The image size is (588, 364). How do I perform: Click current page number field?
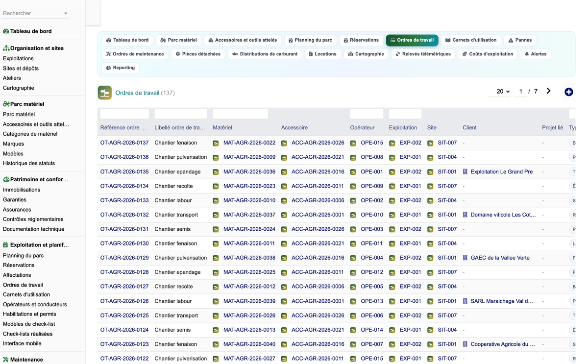click(520, 92)
